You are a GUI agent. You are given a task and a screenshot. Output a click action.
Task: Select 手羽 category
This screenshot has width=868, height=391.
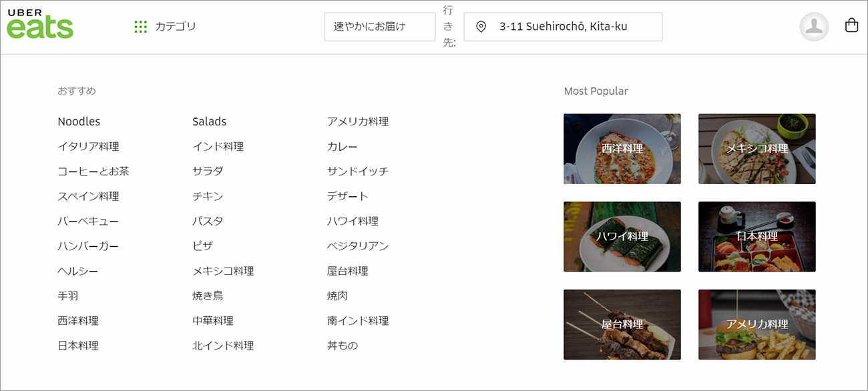point(68,296)
